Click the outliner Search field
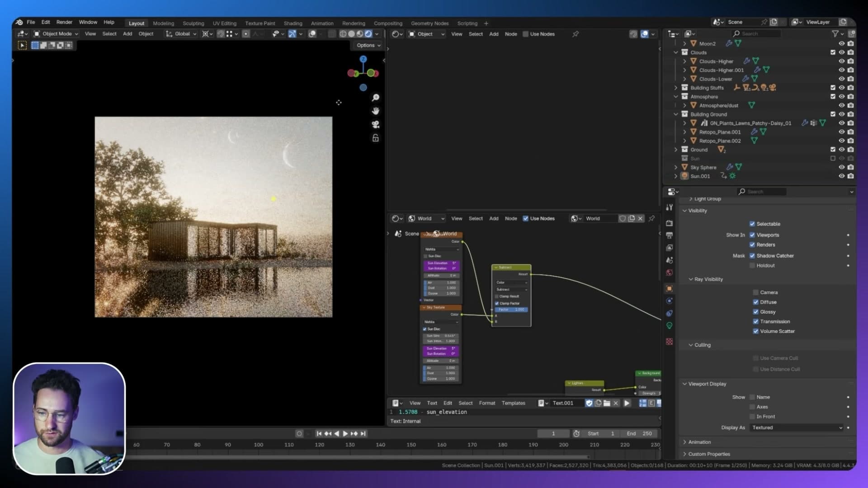Viewport: 868px width, 488px height. coord(756,34)
